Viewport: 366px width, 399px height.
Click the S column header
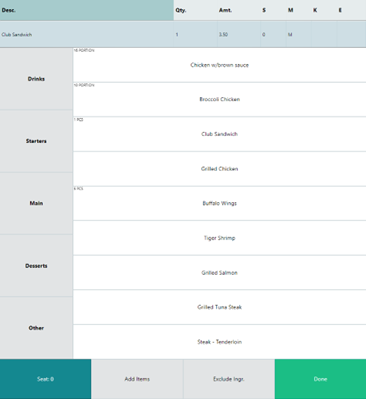pos(273,10)
